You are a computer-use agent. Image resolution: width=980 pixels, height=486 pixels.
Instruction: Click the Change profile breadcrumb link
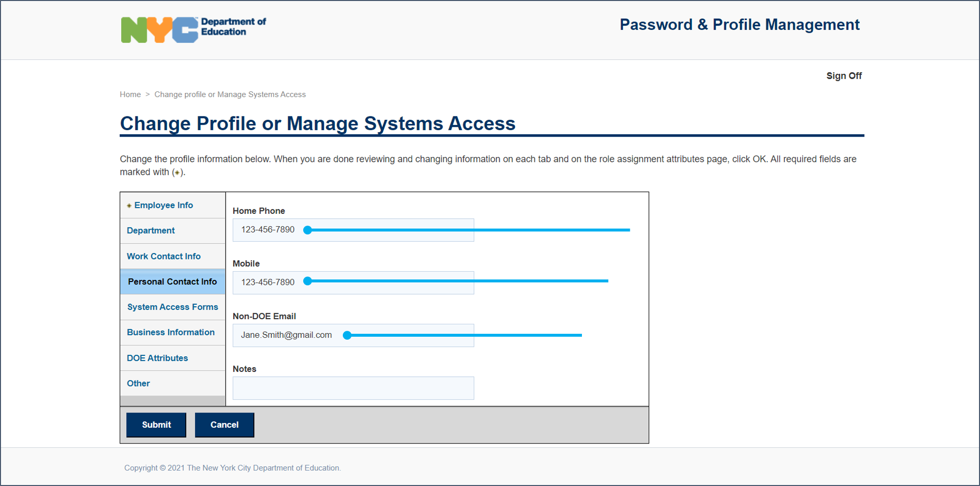[230, 94]
